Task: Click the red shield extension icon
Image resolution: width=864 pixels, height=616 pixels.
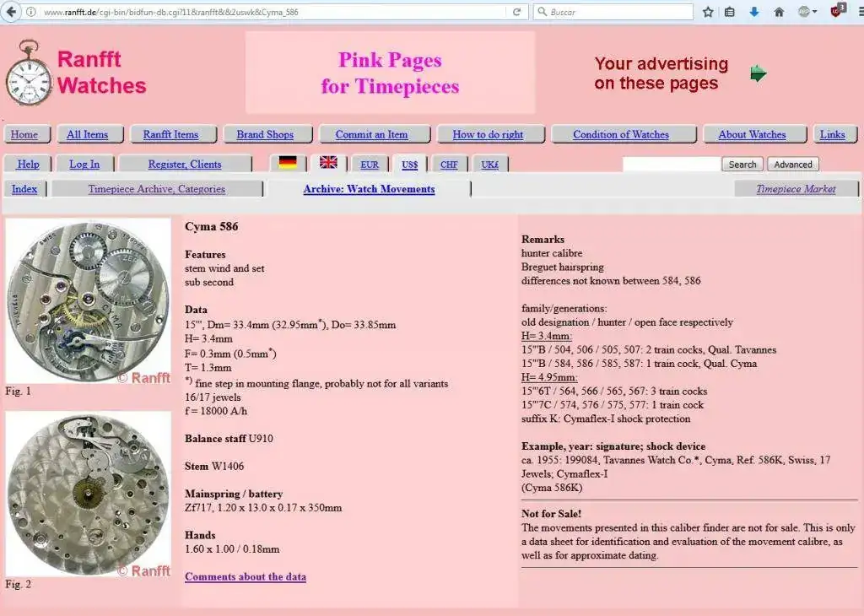Action: pyautogui.click(x=837, y=10)
